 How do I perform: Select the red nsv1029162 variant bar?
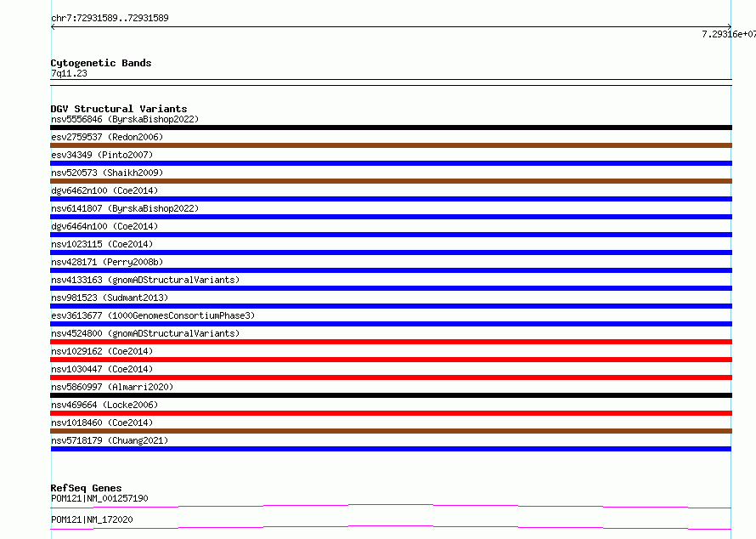click(x=391, y=360)
